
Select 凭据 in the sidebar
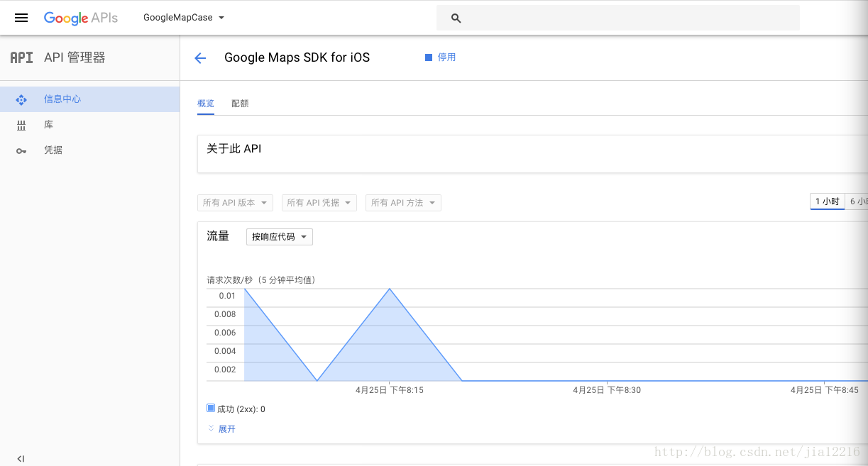pyautogui.click(x=89, y=150)
